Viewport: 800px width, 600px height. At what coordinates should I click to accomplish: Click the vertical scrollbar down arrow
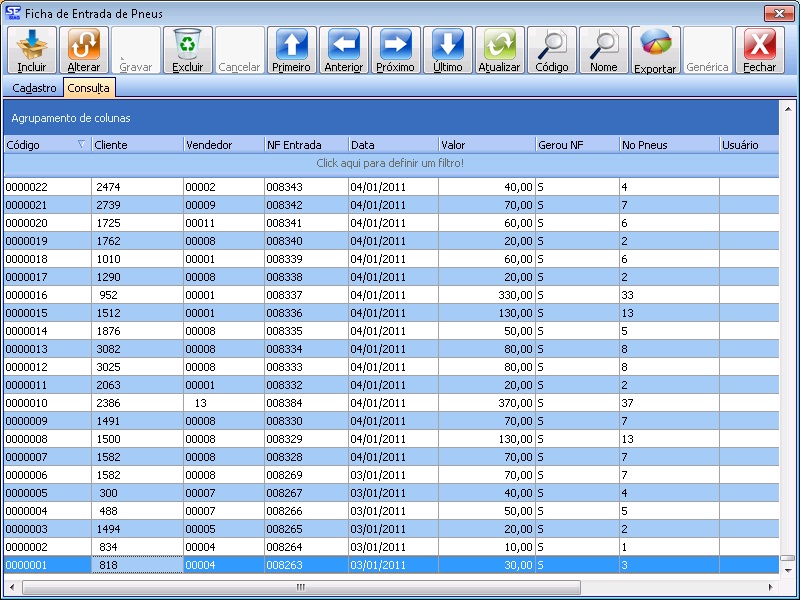pyautogui.click(x=787, y=569)
